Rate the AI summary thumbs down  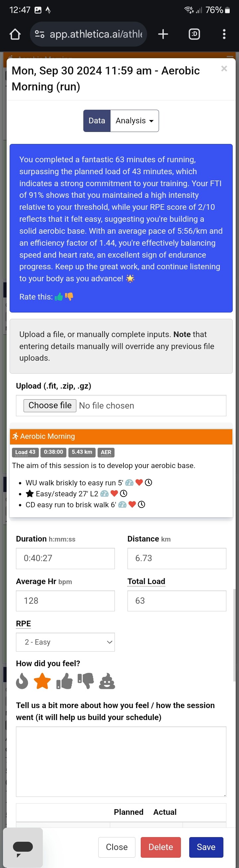[69, 297]
